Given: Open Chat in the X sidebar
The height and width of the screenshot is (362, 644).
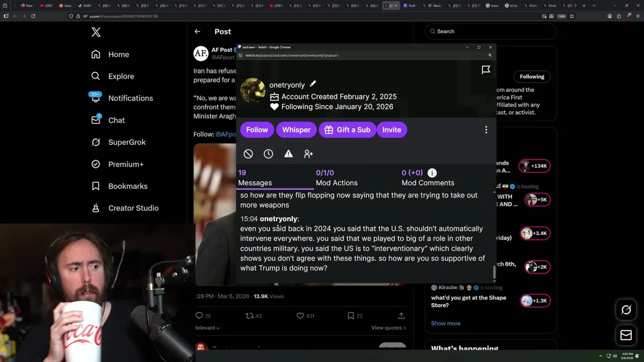Looking at the screenshot, I should 108,120.
